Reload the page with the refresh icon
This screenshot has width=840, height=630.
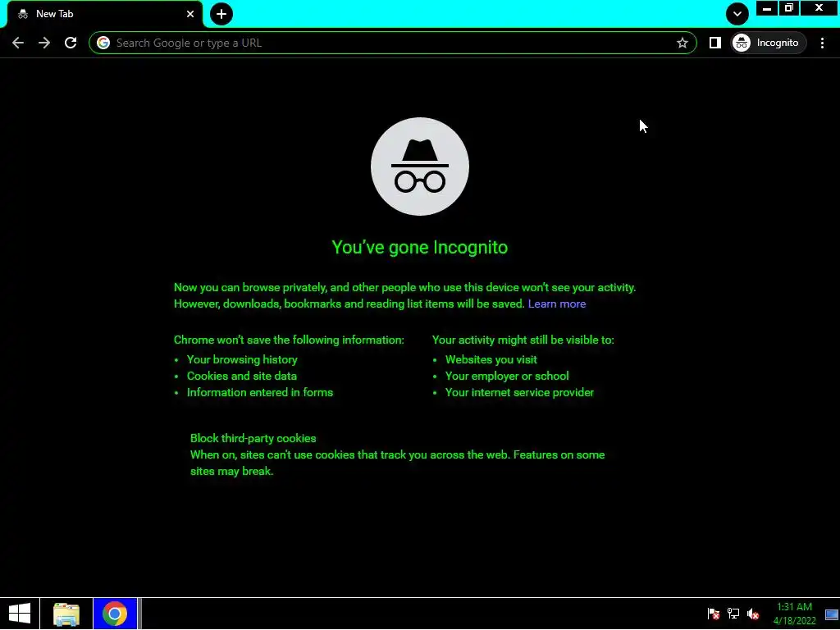coord(71,43)
